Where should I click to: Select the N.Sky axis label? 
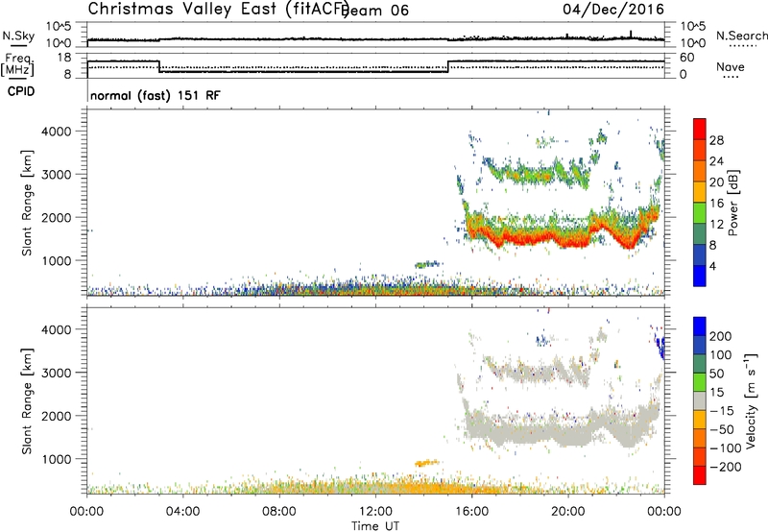tap(18, 36)
